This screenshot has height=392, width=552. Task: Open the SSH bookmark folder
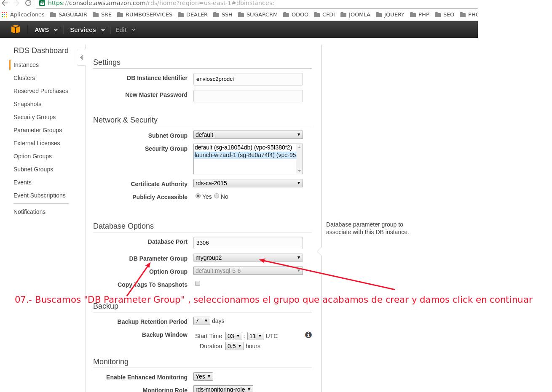222,14
